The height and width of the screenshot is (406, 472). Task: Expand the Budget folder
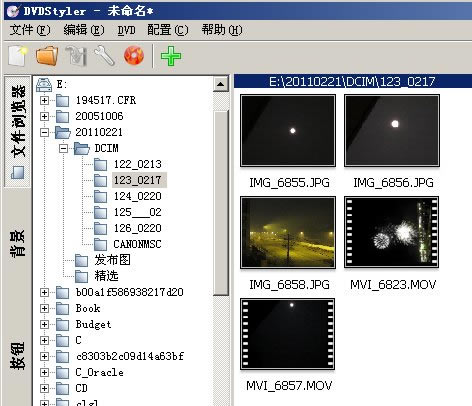point(44,324)
